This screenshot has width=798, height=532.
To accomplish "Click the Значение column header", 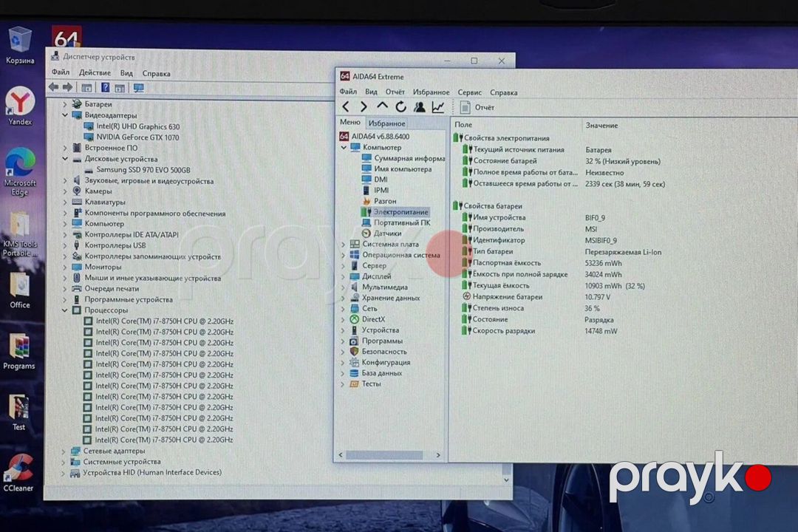I will [x=601, y=125].
